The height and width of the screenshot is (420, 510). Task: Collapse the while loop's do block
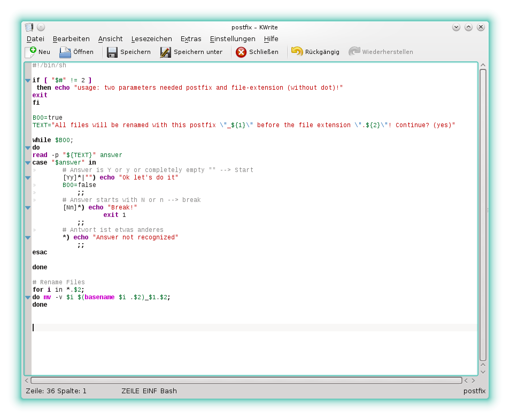pyautogui.click(x=27, y=147)
